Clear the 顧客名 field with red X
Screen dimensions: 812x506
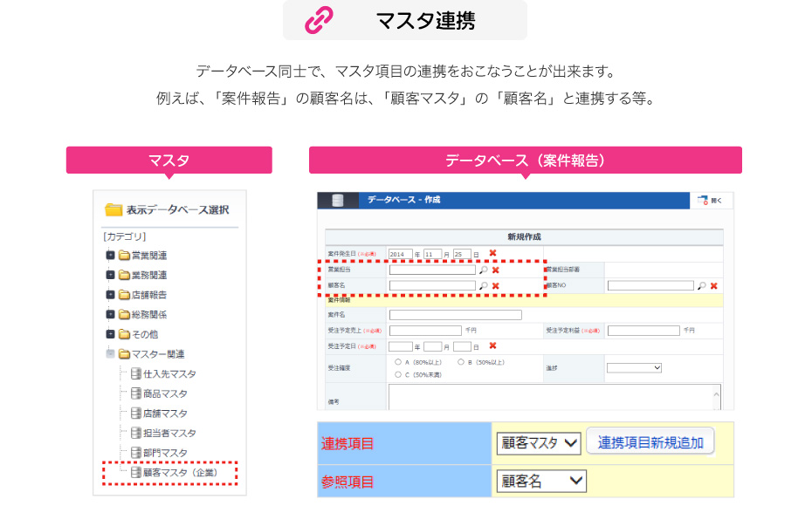(x=496, y=285)
